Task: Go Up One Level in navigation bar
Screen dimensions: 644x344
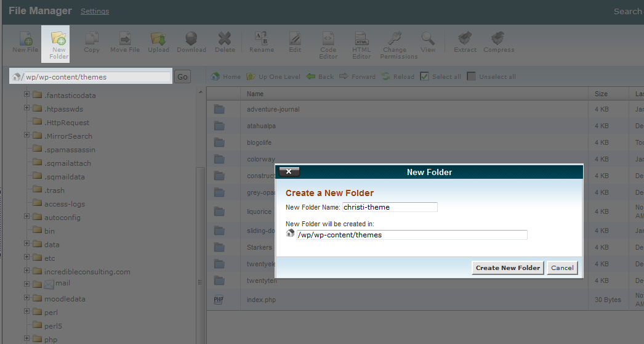Action: tap(273, 76)
